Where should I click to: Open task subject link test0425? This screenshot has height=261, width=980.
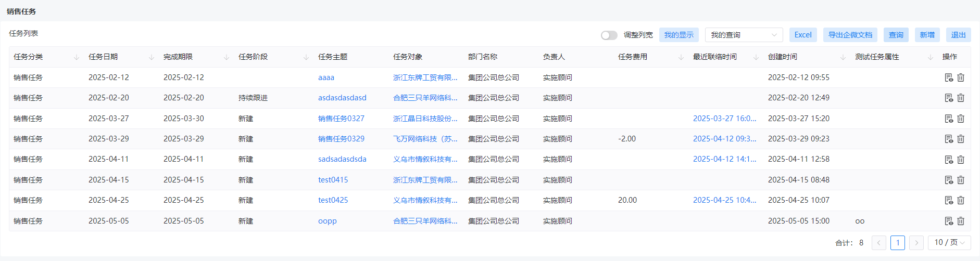pos(333,200)
